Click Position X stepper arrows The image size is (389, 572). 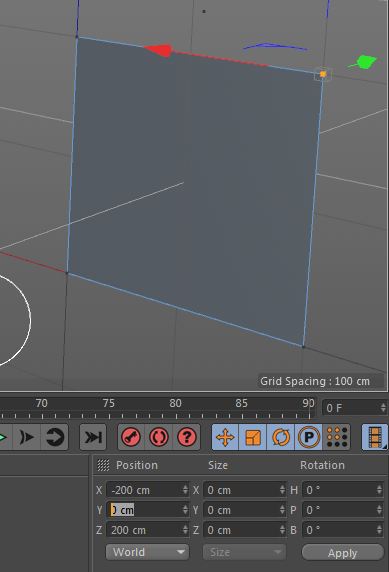point(185,490)
